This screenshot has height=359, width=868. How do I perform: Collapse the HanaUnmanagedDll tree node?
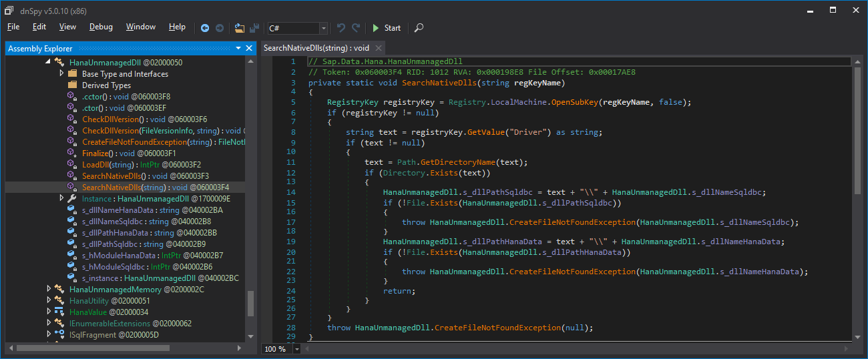[x=48, y=62]
